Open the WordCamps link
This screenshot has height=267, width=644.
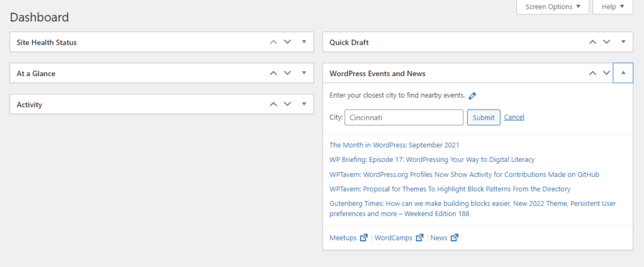(x=394, y=238)
